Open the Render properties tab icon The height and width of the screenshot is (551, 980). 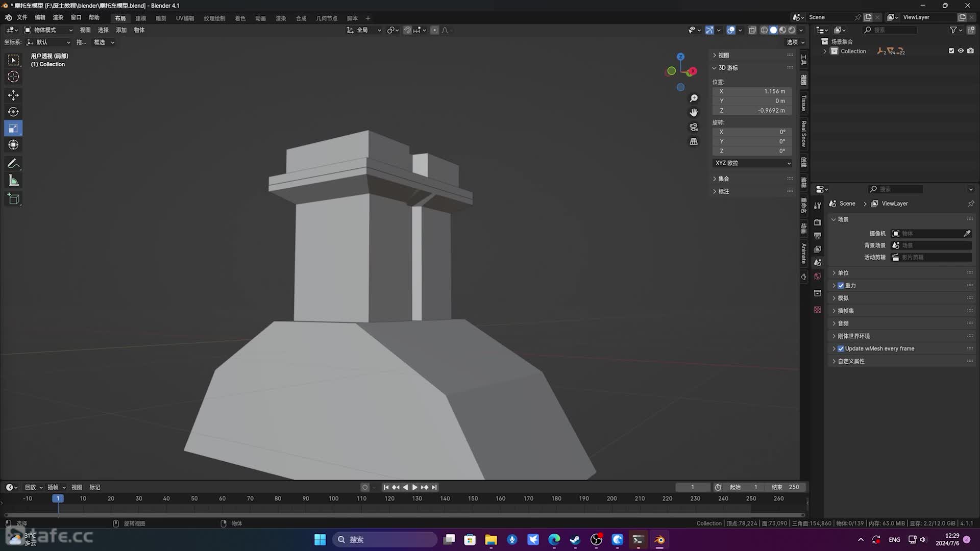click(817, 222)
